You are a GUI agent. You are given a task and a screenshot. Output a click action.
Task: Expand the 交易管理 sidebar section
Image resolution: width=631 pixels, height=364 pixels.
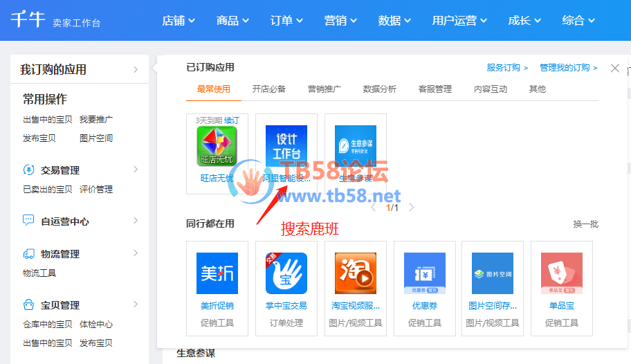(136, 170)
